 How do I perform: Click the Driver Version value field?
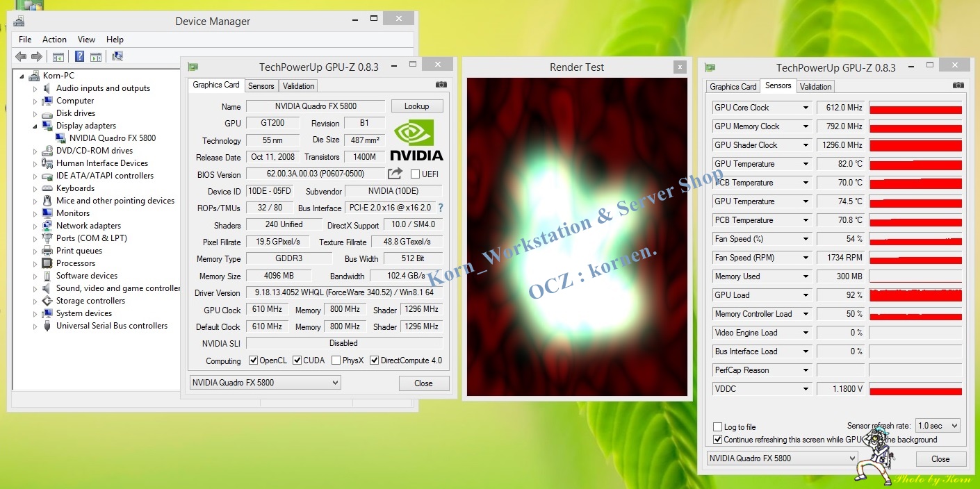[345, 293]
